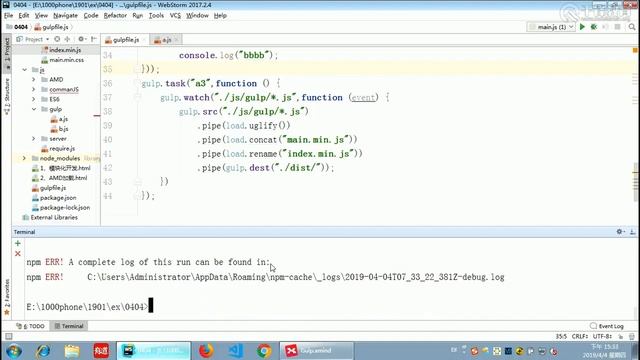
Task: Toggle the Structure side tool window
Action: click(7, 96)
